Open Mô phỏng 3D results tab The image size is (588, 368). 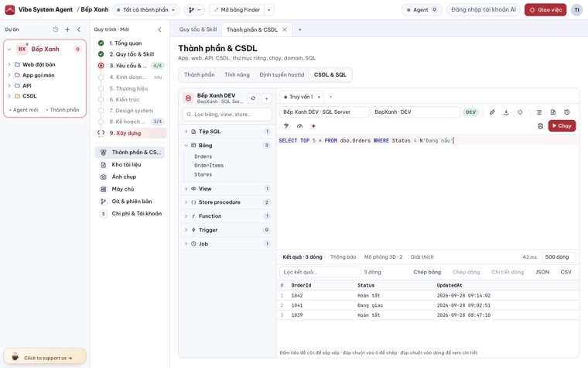(383, 257)
